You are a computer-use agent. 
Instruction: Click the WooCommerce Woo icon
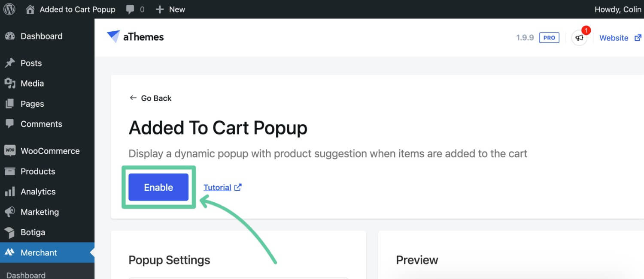pos(10,151)
